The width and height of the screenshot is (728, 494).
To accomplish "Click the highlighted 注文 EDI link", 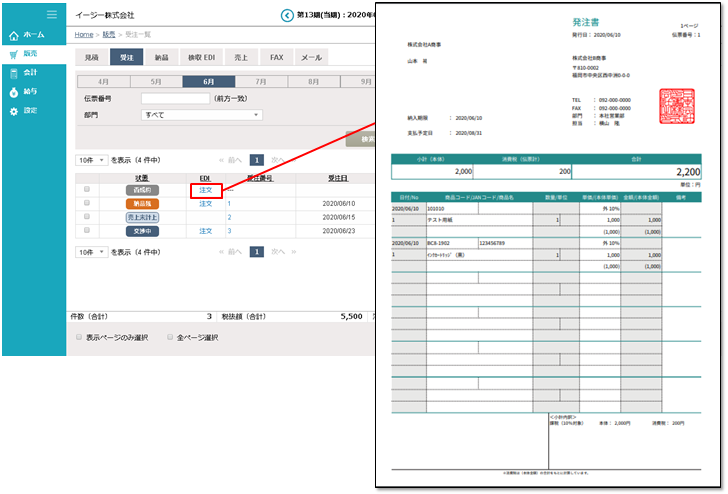I will pos(205,190).
